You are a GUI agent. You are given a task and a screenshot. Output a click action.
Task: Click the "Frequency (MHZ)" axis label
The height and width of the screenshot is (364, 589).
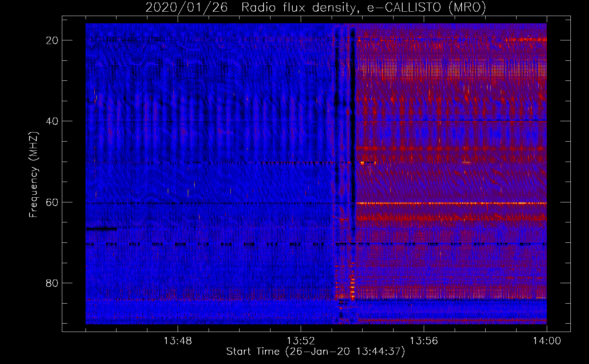tap(33, 175)
